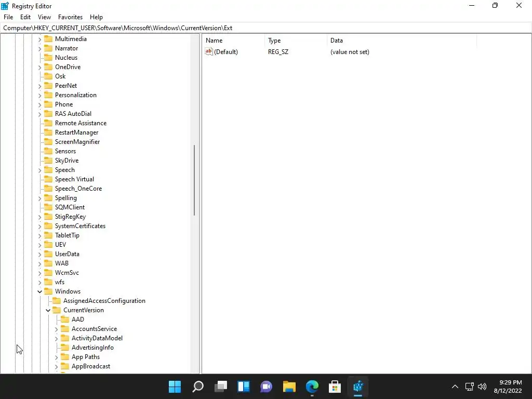Image resolution: width=532 pixels, height=399 pixels.
Task: Click the (value not set) data cell
Action: [350, 52]
